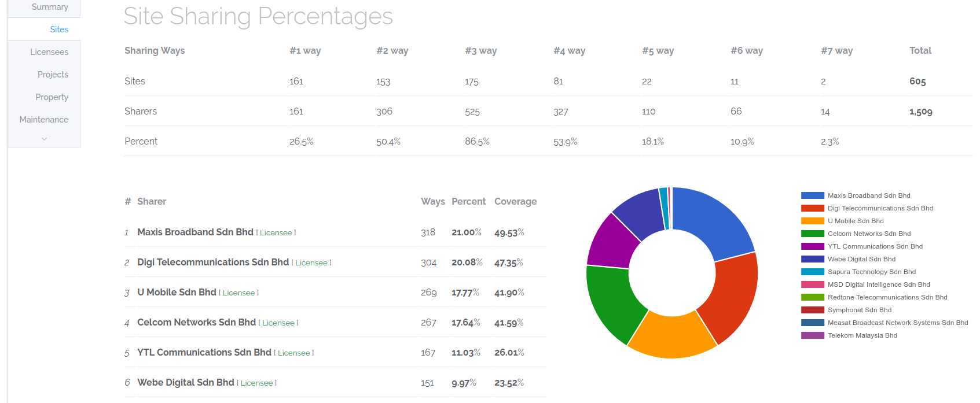This screenshot has height=403, width=980.
Task: Open the Projects sidebar item
Action: (x=53, y=75)
